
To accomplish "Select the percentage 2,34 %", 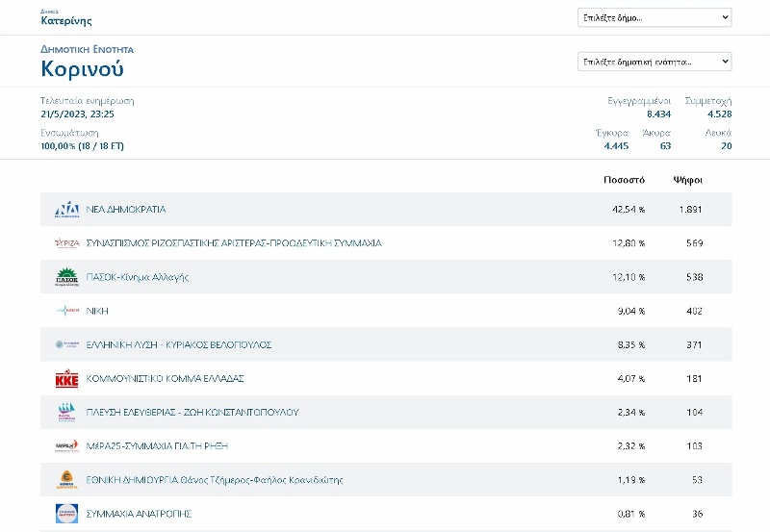I will tap(631, 413).
